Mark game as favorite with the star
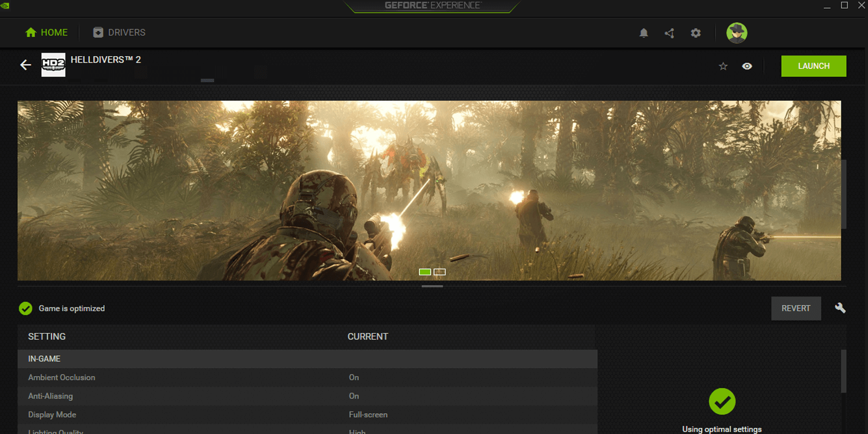This screenshot has height=434, width=868. [x=723, y=67]
